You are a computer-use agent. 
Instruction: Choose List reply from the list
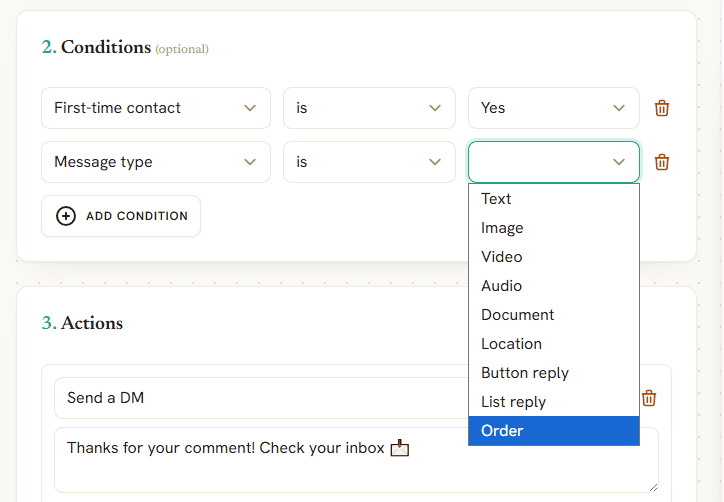(x=554, y=402)
